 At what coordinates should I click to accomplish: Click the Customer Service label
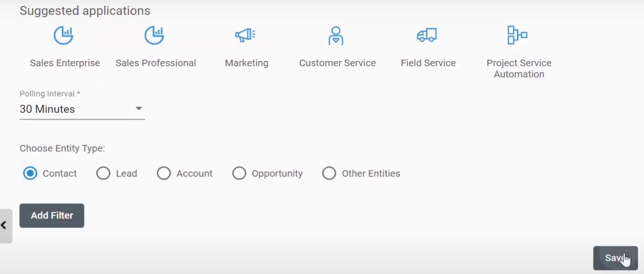[337, 63]
